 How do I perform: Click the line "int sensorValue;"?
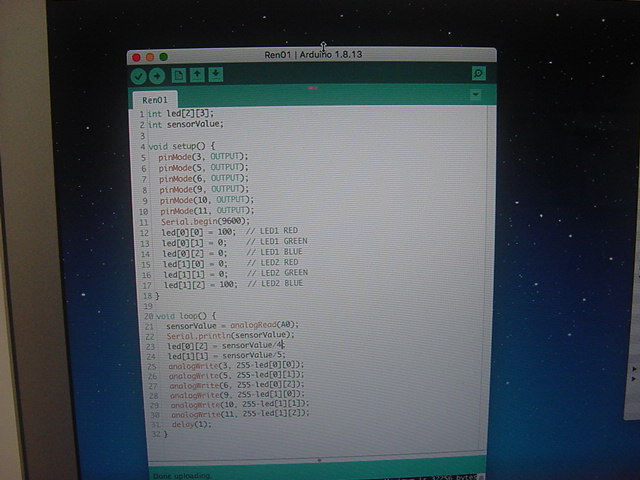pyautogui.click(x=186, y=124)
